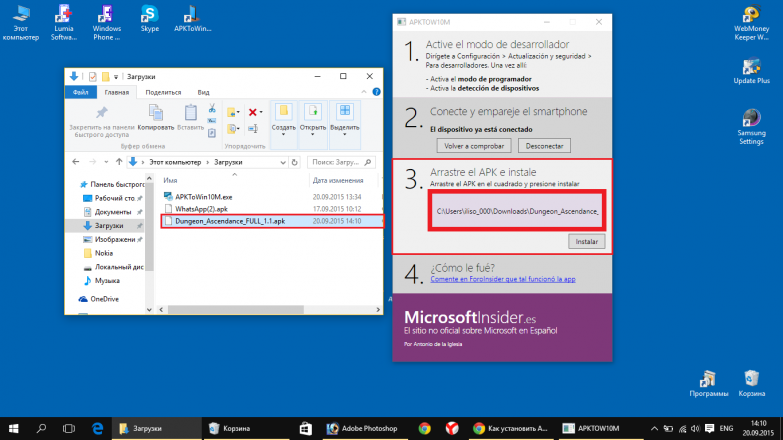Sort by Дата изменения column header

338,180
